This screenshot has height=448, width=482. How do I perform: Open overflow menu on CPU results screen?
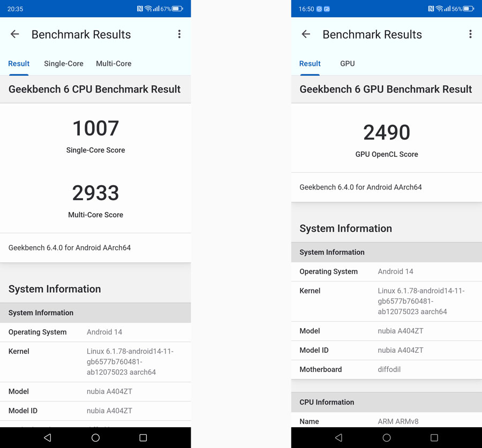point(179,34)
